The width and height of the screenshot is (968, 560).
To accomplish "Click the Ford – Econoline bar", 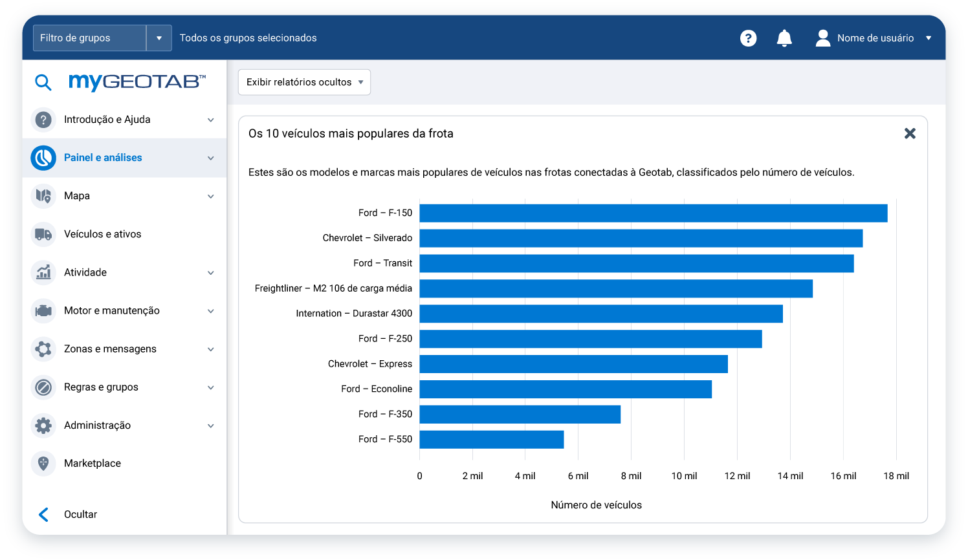I will point(566,389).
